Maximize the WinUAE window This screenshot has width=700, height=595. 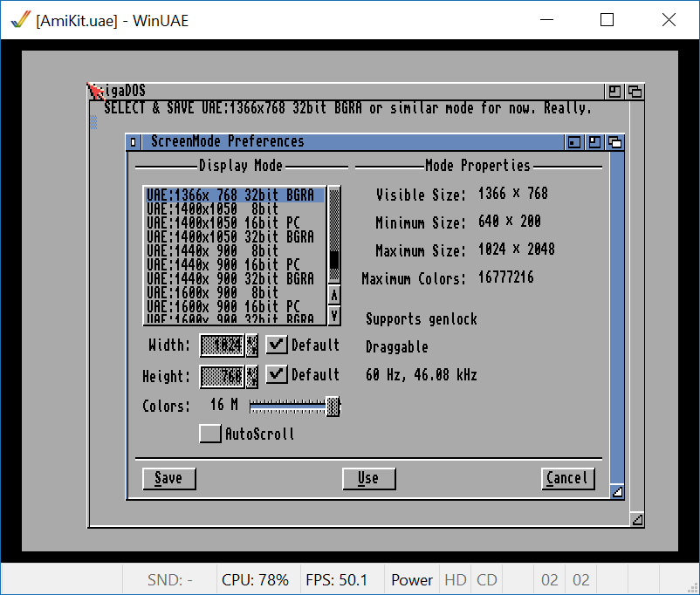(607, 20)
